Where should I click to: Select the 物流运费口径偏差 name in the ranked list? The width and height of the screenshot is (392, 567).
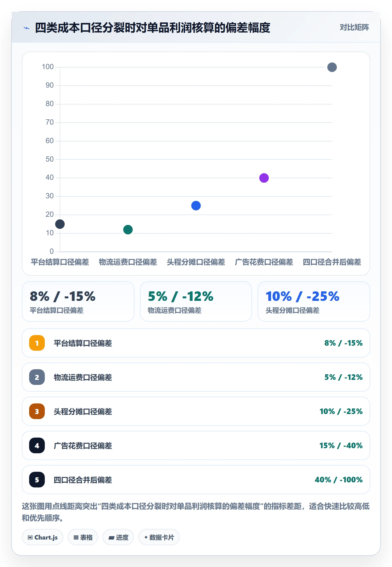pos(83,377)
